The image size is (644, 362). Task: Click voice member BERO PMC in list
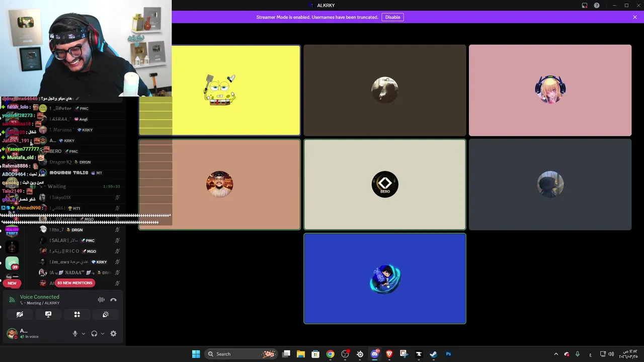(x=80, y=151)
